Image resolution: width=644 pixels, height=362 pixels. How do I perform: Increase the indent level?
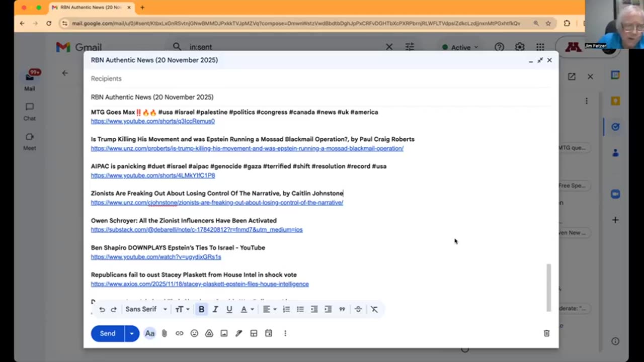[x=328, y=309]
